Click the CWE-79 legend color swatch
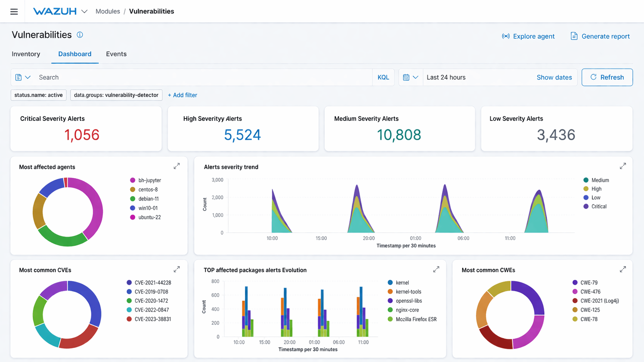 [575, 283]
